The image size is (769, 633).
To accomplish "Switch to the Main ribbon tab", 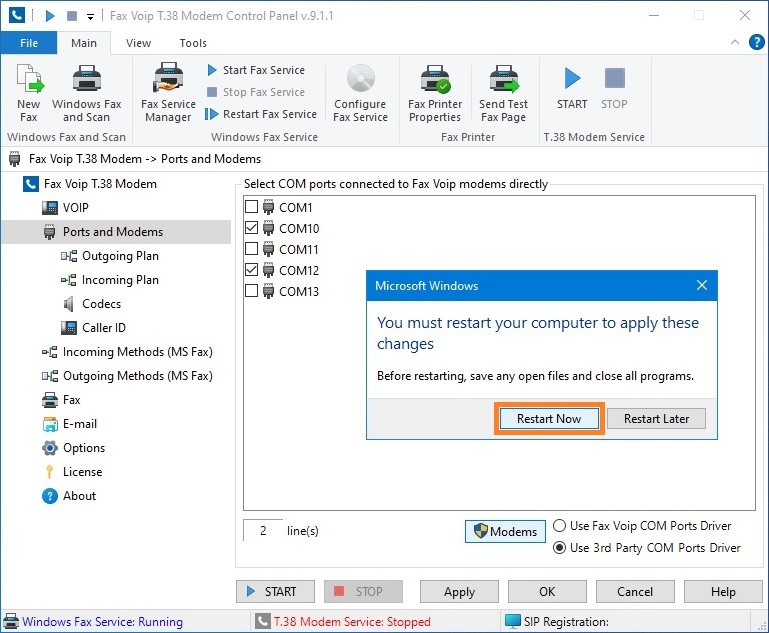I will (84, 43).
